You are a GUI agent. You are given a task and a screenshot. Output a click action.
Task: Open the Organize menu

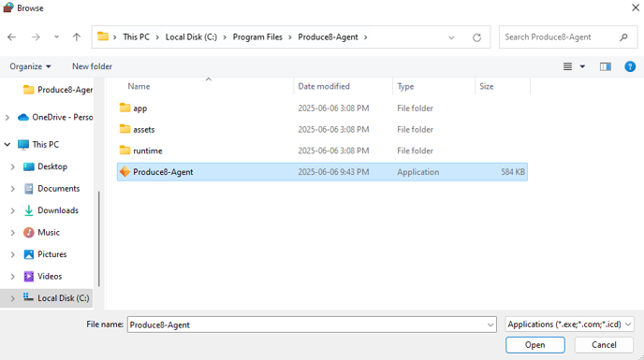(x=30, y=66)
